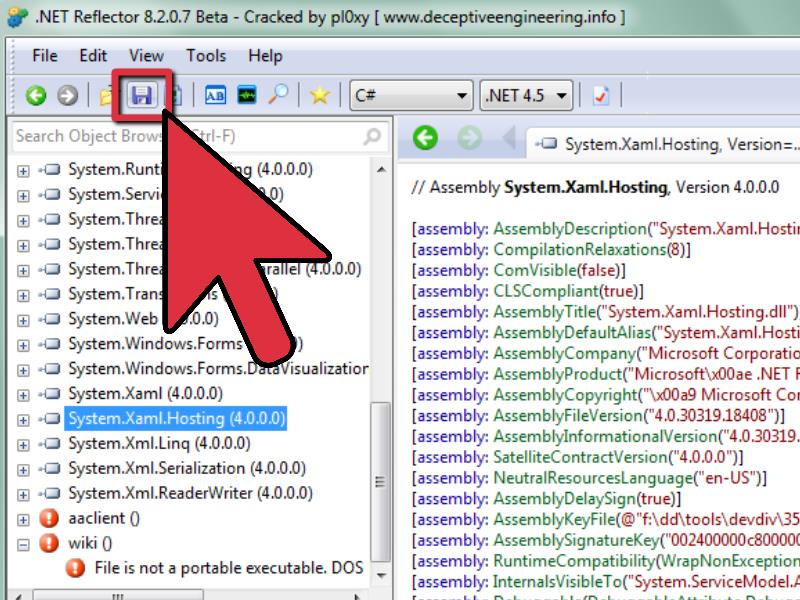Viewport: 800px width, 600px height.
Task: Click the assembly icon next to System.Web
Action: pyautogui.click(x=50, y=319)
